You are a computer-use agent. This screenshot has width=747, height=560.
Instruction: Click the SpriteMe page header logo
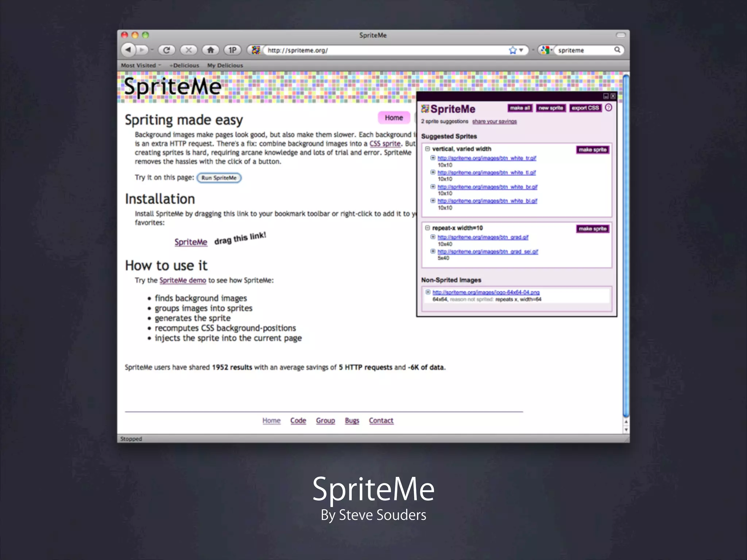tap(173, 87)
